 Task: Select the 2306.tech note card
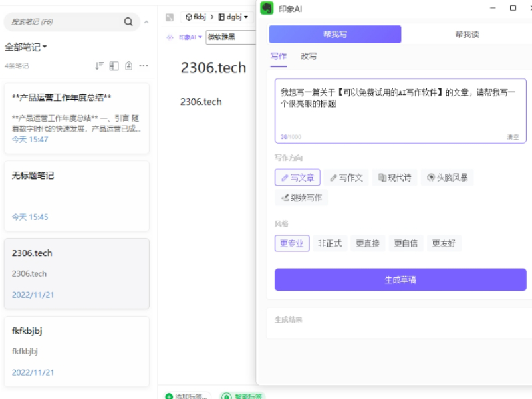pos(76,274)
